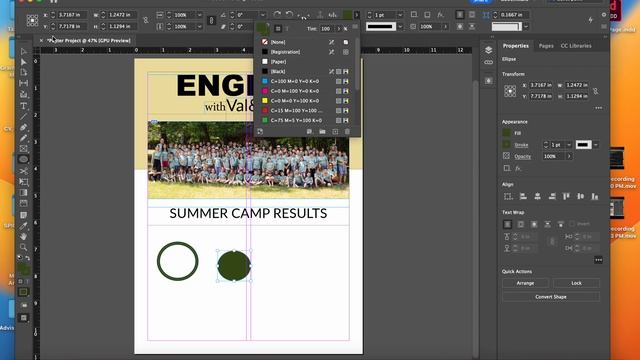Expand opacity slider arrow in Properties panel
Screen dimensions: 640x360
(x=569, y=156)
